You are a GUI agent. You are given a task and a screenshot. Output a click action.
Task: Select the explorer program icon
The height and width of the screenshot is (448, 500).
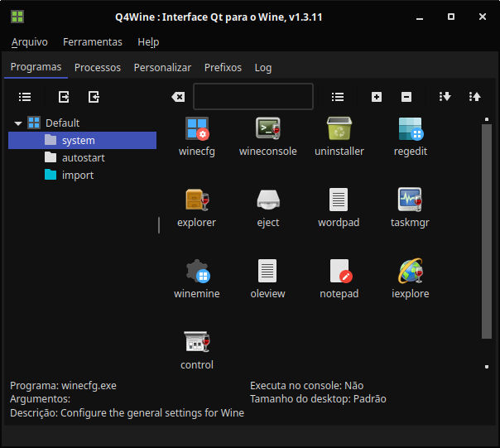click(x=197, y=200)
